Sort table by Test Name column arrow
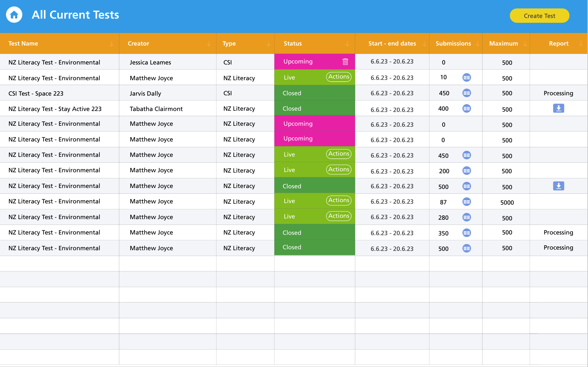This screenshot has height=367, width=588. pyautogui.click(x=112, y=44)
